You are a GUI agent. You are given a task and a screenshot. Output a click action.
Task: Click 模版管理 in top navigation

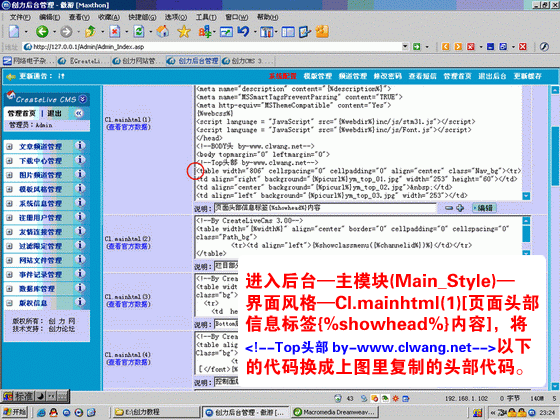coord(318,76)
